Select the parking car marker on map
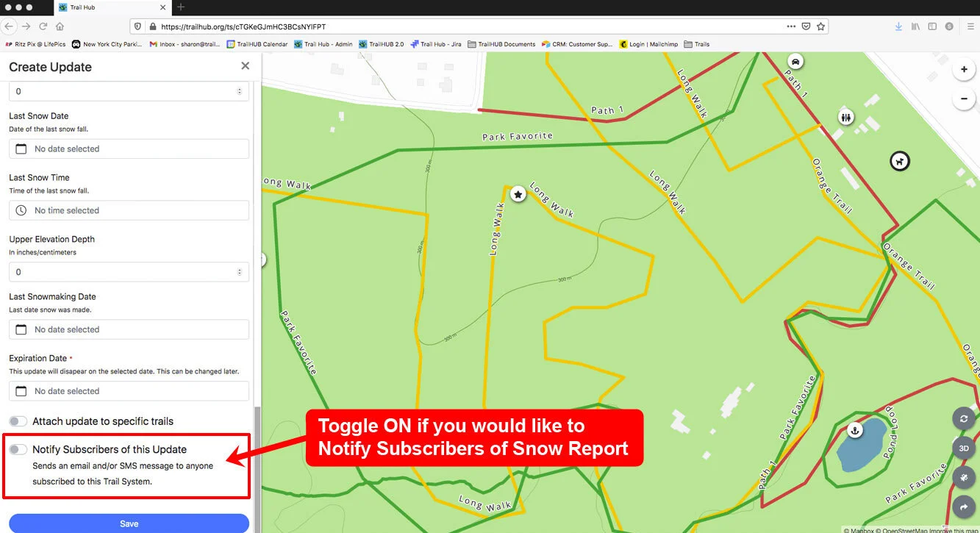Viewport: 980px width, 533px height. (x=795, y=60)
